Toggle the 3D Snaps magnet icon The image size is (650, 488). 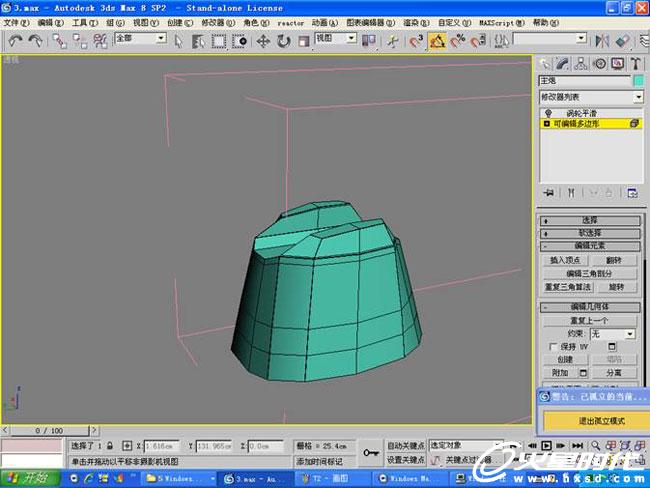[x=416, y=41]
